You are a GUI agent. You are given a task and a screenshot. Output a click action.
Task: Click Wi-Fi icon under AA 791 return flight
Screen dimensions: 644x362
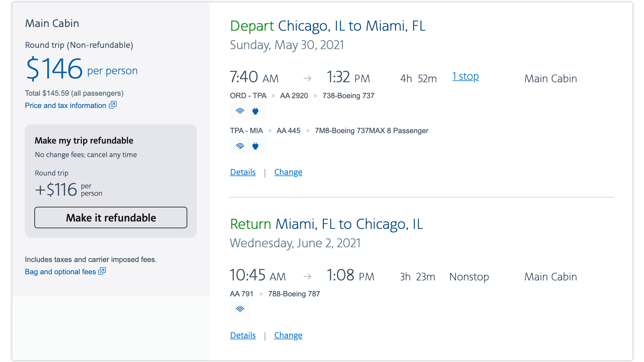tap(240, 309)
